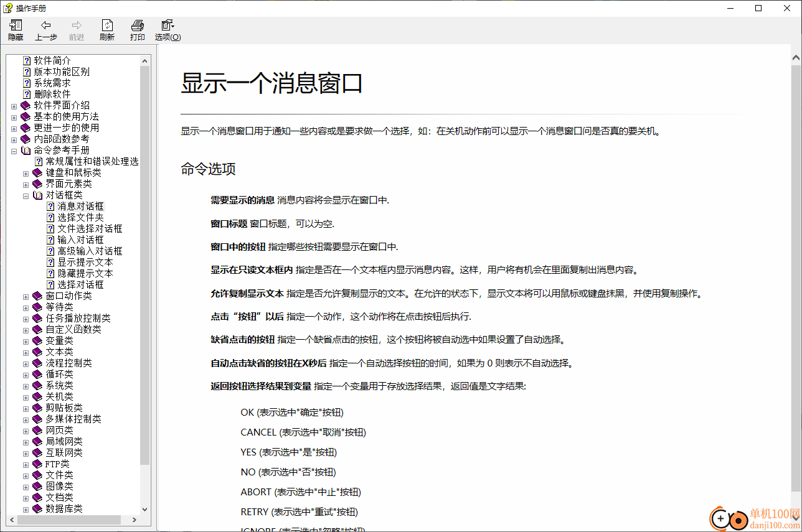Go back with the 上一步 icon
802x532 pixels.
click(x=45, y=26)
